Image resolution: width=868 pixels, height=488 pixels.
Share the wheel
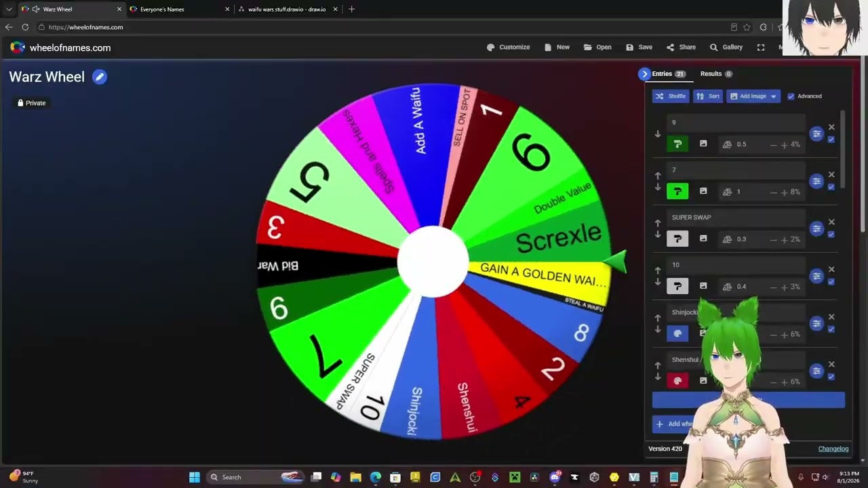click(681, 47)
